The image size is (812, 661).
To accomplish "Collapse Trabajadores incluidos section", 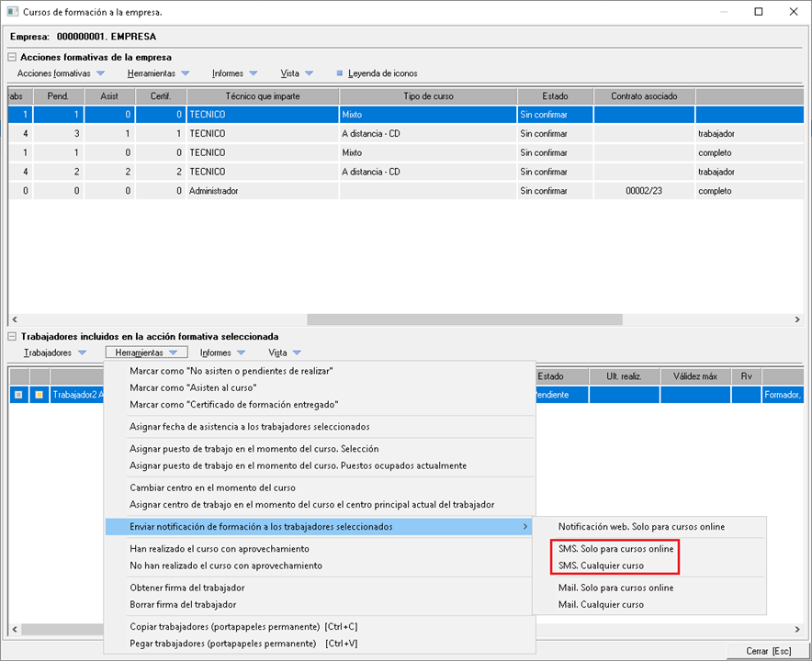I will pyautogui.click(x=13, y=337).
